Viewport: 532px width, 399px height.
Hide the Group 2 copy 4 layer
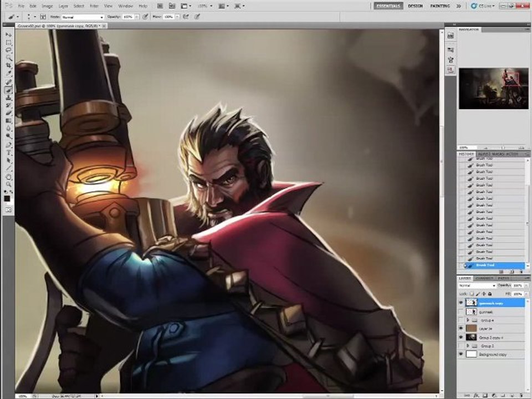[461, 337]
